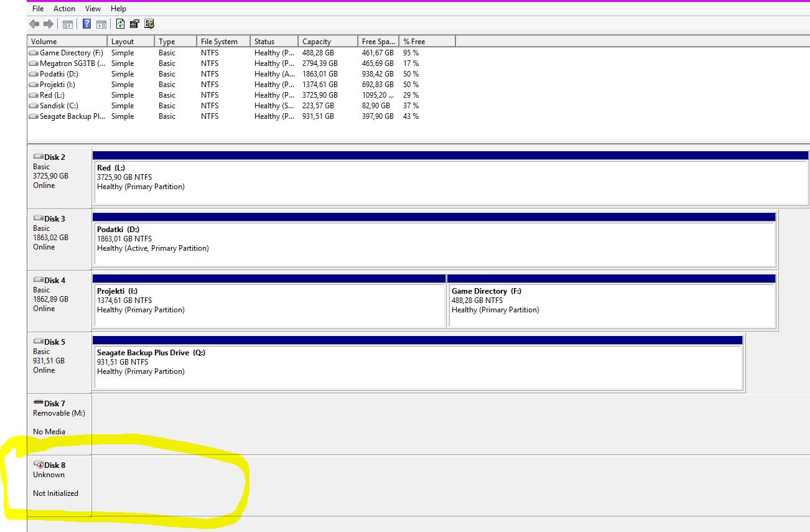Click the 'No Media' text under Disk 7

[x=49, y=432]
